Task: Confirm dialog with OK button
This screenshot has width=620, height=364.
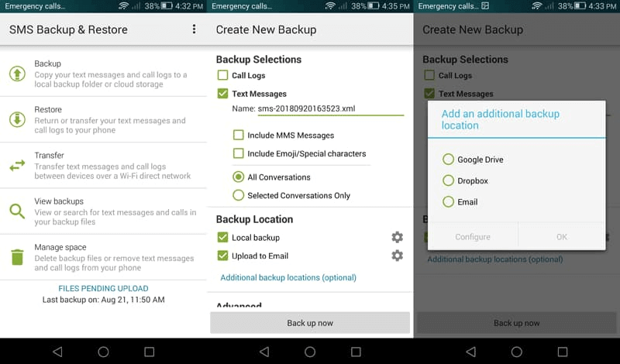Action: click(561, 237)
